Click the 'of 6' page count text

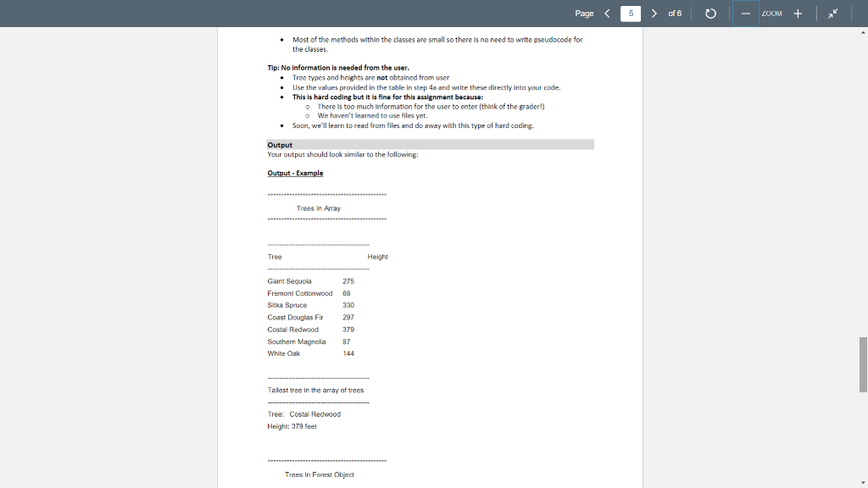(675, 14)
